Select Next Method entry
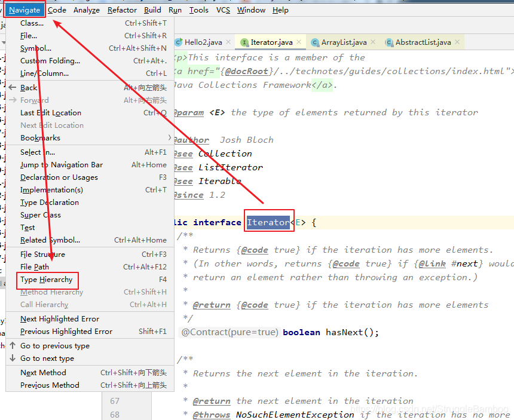This screenshot has width=514, height=420. tap(90, 373)
